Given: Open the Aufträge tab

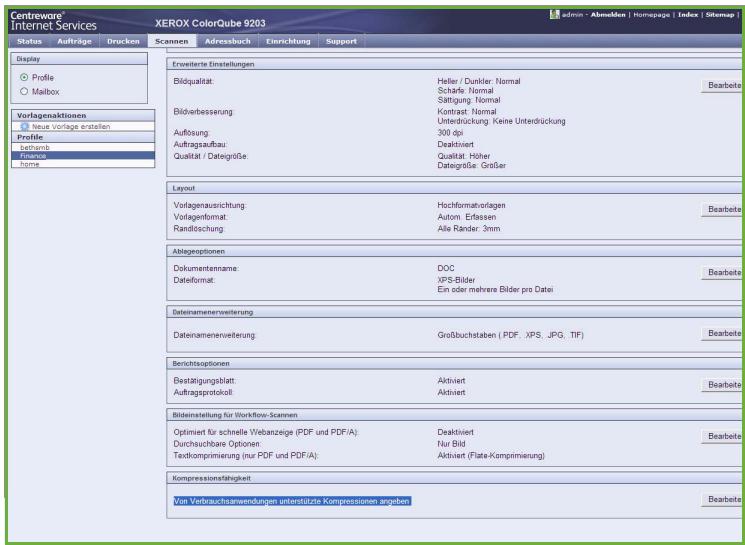Looking at the screenshot, I should click(74, 41).
